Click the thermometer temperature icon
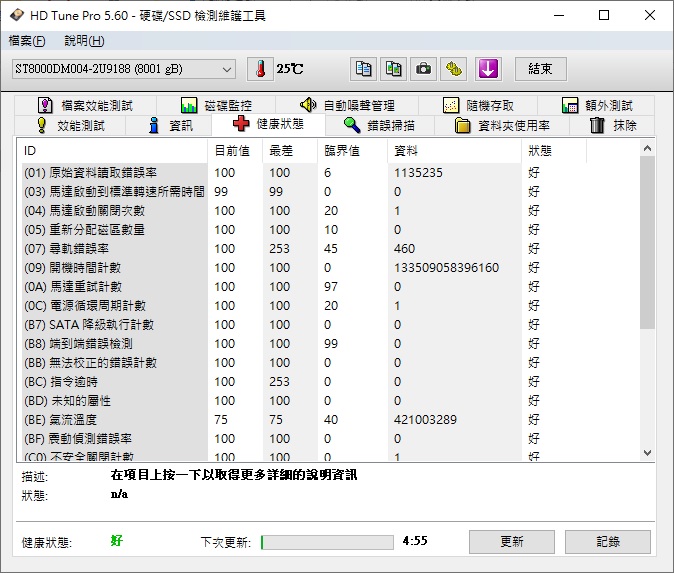The height and width of the screenshot is (573, 674). coord(260,69)
